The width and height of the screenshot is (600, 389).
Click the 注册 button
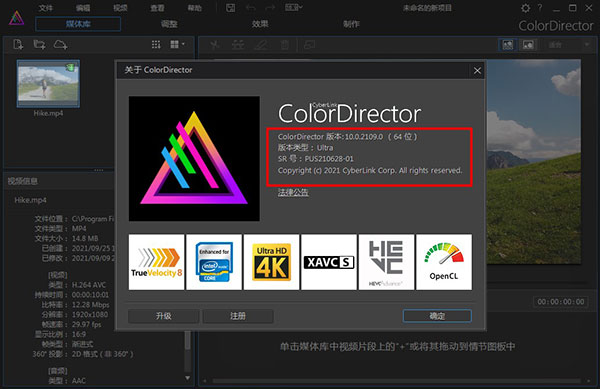pyautogui.click(x=238, y=316)
